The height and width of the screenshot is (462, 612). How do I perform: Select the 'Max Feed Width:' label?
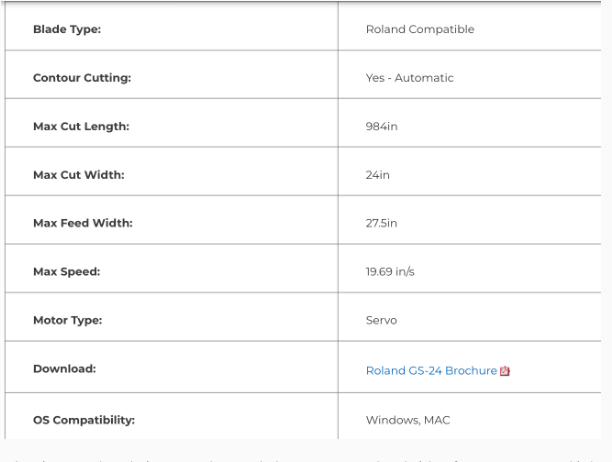pyautogui.click(x=83, y=223)
